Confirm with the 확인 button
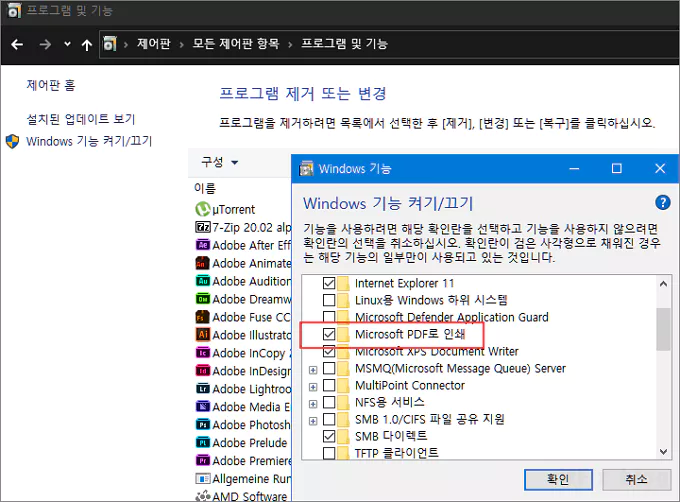Viewport: 680px width, 502px height. 558,479
